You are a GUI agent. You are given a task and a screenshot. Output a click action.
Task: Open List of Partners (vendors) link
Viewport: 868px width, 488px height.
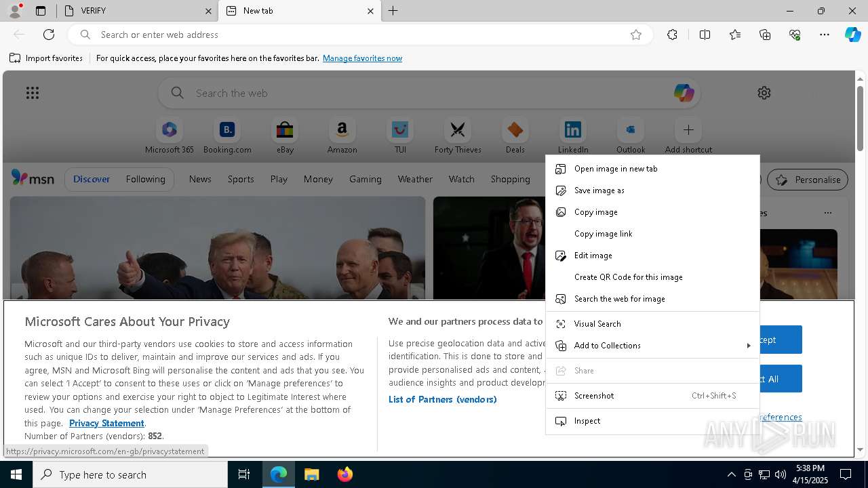443,399
